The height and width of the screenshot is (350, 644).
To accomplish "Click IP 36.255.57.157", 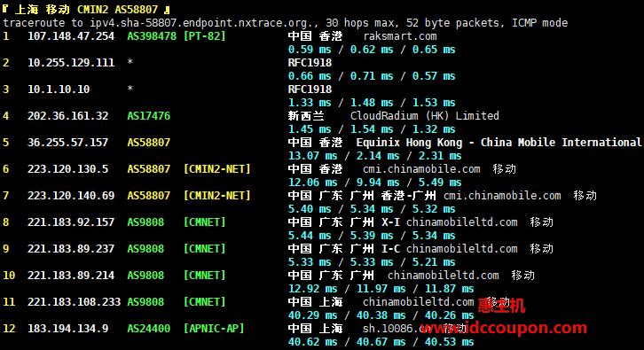I will 67,143.
